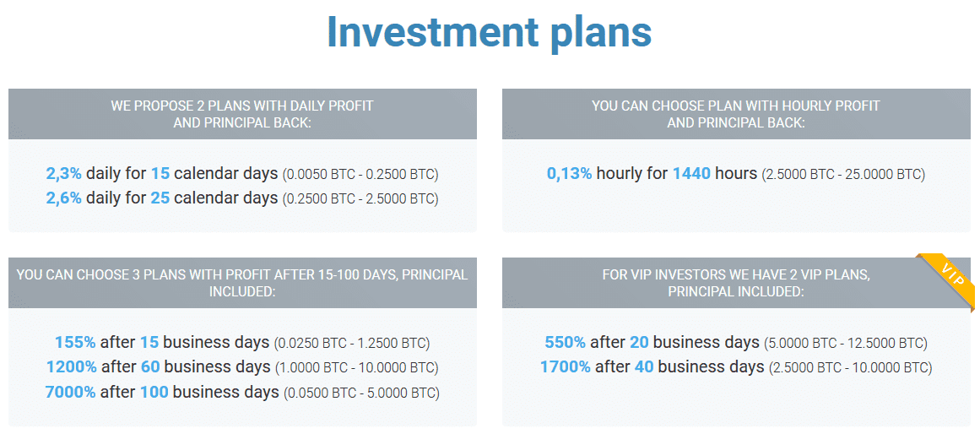Click the VIP investors plans header
The image size is (980, 434).
[736, 283]
